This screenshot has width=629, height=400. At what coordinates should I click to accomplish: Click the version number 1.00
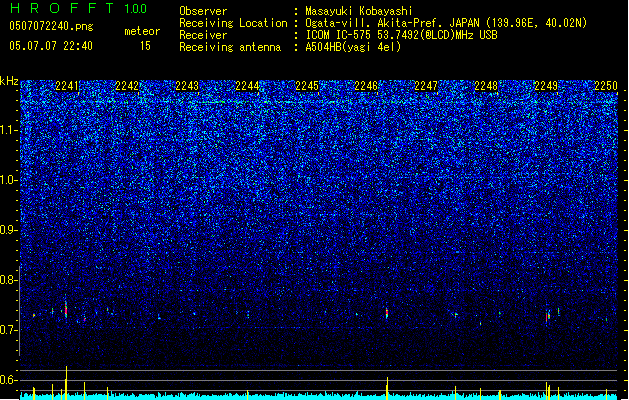pos(136,9)
